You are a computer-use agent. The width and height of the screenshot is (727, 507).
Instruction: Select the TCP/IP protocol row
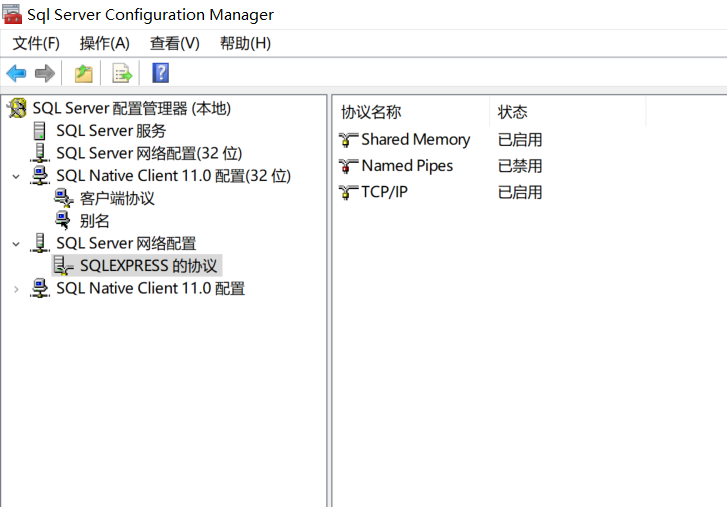pos(384,192)
